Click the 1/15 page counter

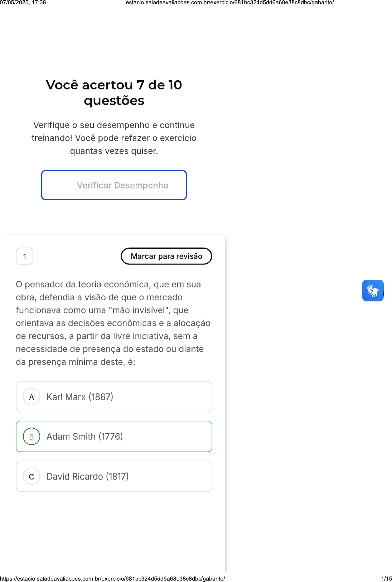[x=386, y=578]
